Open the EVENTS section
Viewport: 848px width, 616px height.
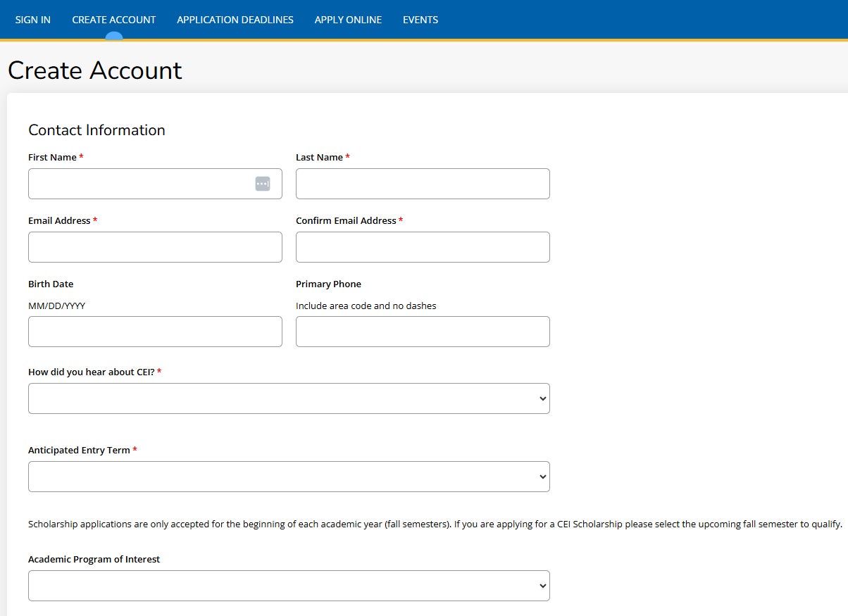[420, 20]
